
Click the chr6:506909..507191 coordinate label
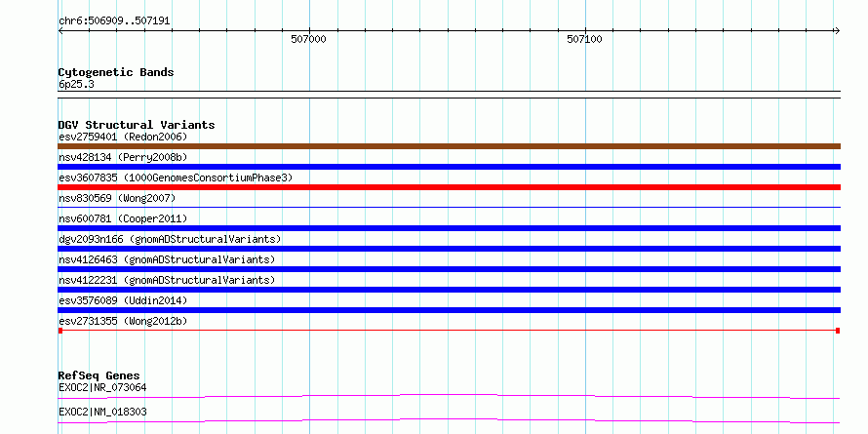tap(114, 21)
